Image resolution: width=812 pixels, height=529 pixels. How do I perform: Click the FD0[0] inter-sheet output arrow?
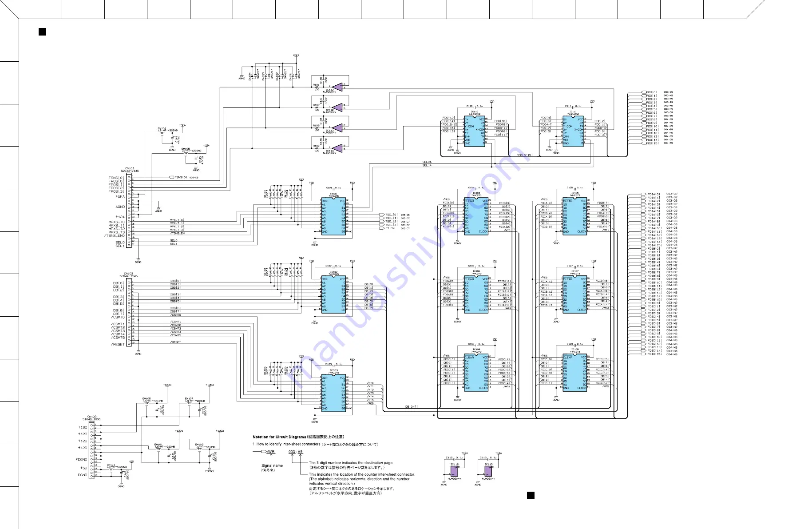click(x=644, y=92)
